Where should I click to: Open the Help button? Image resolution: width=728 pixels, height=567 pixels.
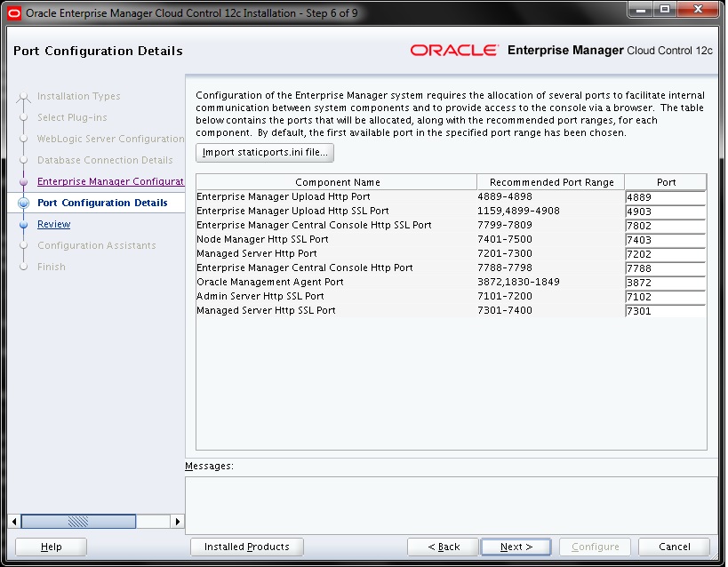(x=51, y=547)
